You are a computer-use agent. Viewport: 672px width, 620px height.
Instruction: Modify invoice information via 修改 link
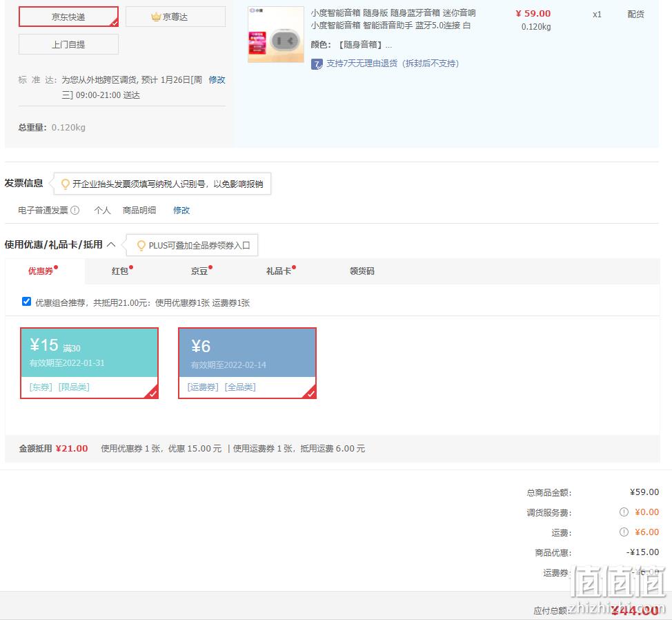coord(181,210)
